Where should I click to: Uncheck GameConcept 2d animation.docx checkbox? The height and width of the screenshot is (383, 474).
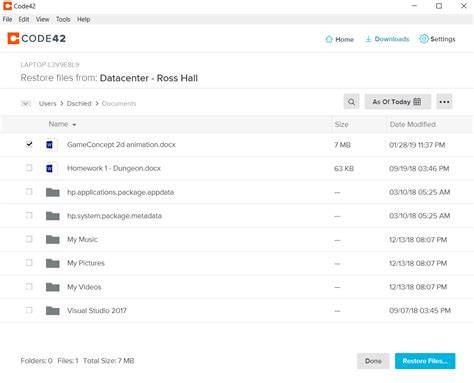click(x=29, y=144)
